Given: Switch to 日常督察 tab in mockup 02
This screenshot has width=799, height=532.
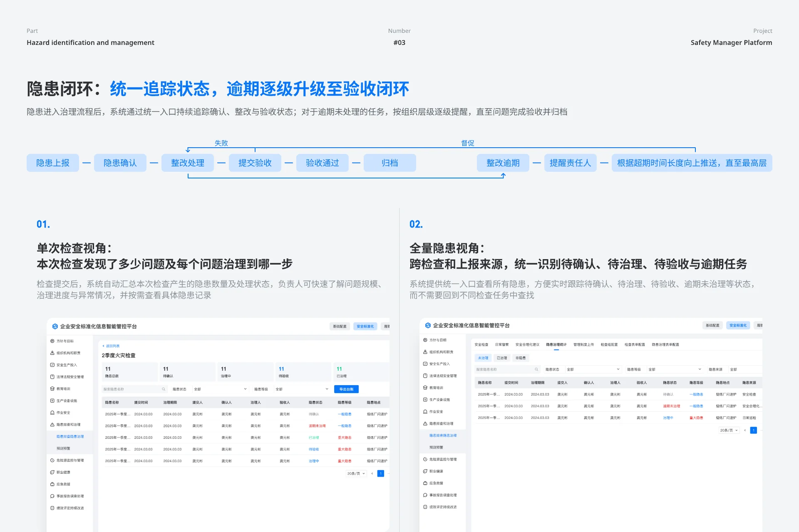Looking at the screenshot, I should click(x=502, y=344).
